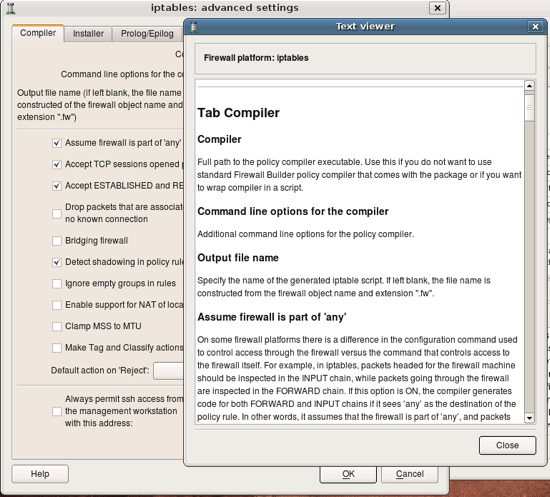Click Cancel in advanced settings dialog
This screenshot has width=550, height=497.
409,474
